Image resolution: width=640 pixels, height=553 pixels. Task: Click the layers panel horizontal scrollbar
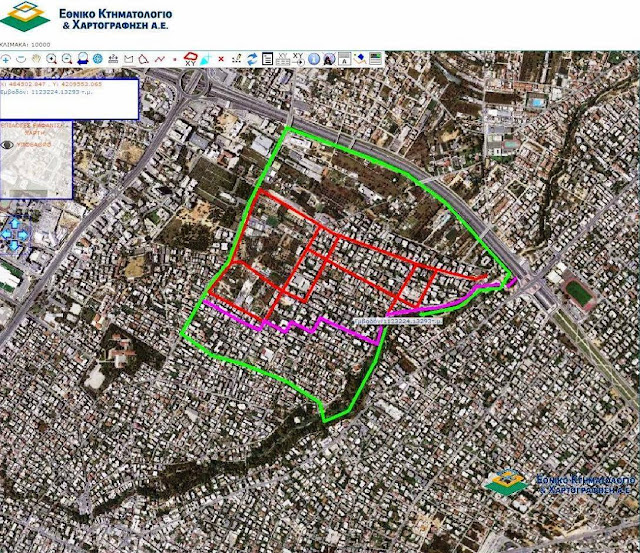click(x=29, y=193)
